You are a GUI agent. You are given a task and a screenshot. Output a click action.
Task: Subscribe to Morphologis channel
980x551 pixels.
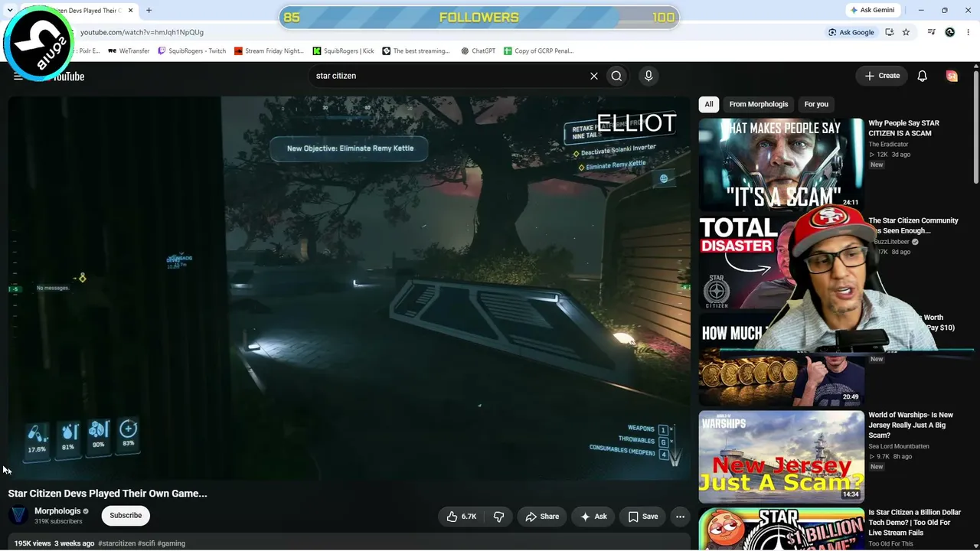[126, 516]
